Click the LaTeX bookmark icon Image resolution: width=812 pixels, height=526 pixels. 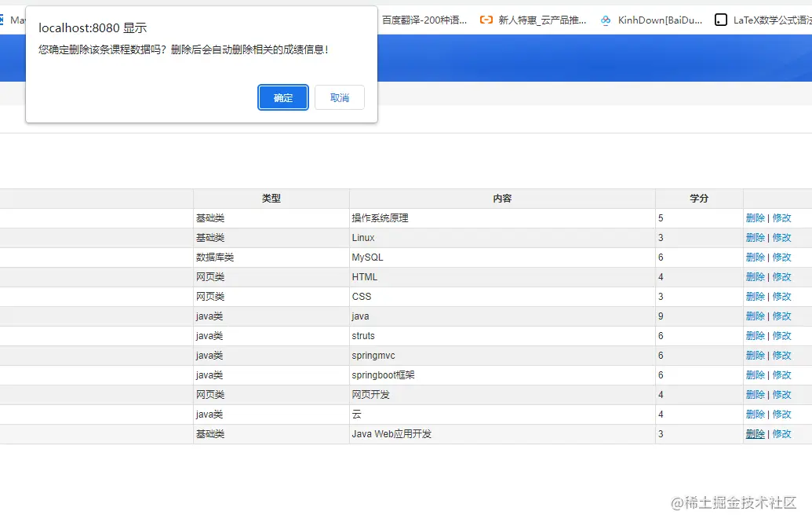pyautogui.click(x=720, y=20)
